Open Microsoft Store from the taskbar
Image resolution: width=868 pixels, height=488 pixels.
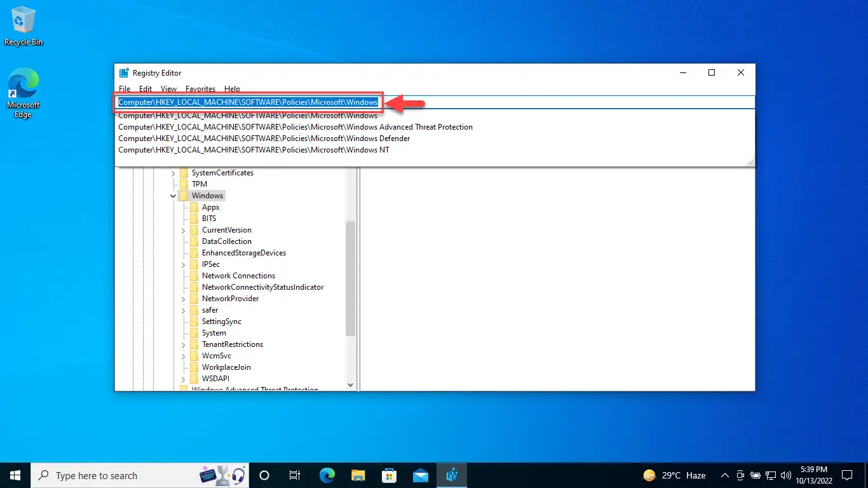click(x=390, y=475)
